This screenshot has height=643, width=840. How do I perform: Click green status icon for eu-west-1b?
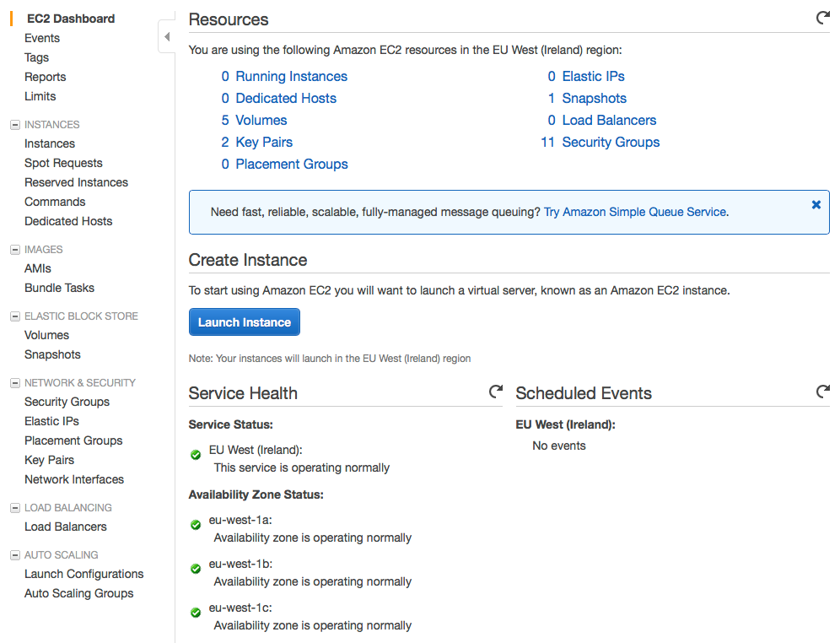196,569
